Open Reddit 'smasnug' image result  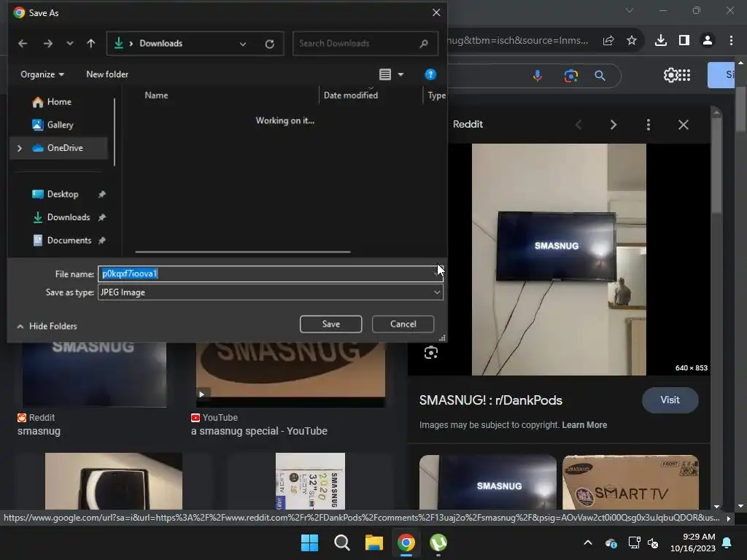39,431
